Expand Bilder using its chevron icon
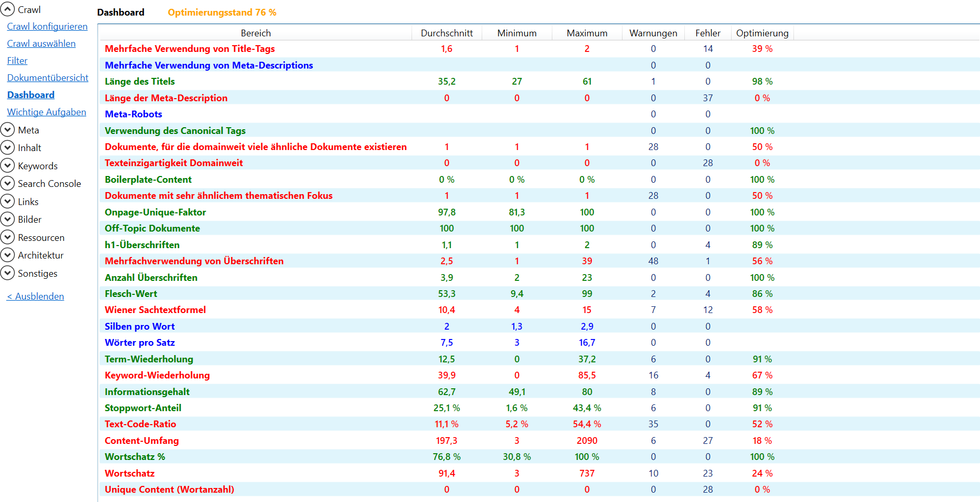 pos(7,219)
